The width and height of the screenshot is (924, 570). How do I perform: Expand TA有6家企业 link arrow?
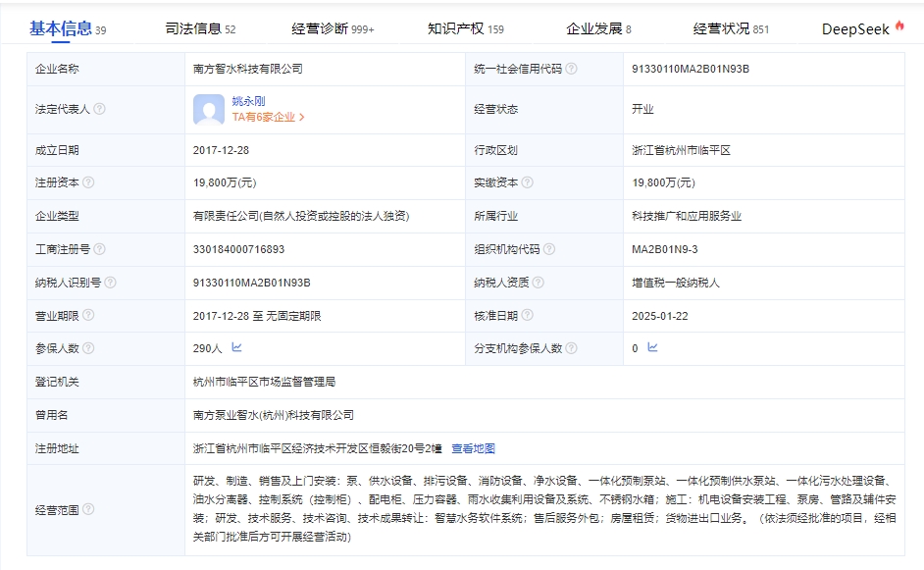pyautogui.click(x=302, y=118)
